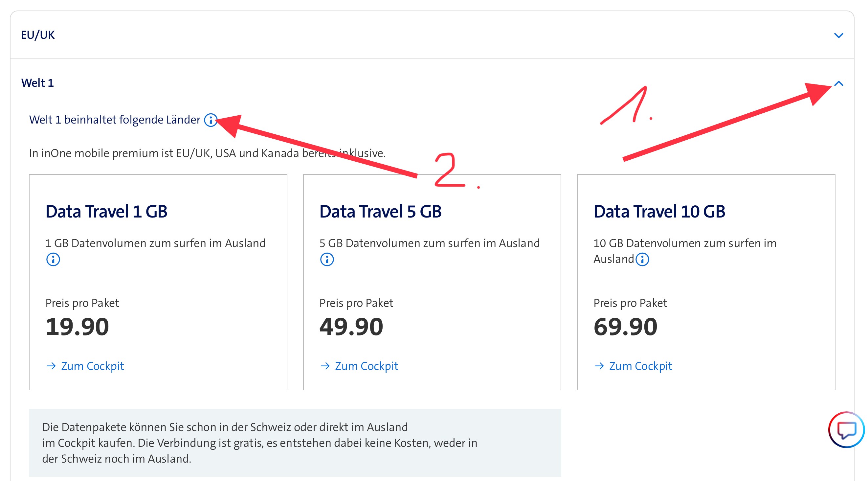Click arrow icon before 5 GB Zum Cockpit
The image size is (868, 481).
[x=325, y=366]
